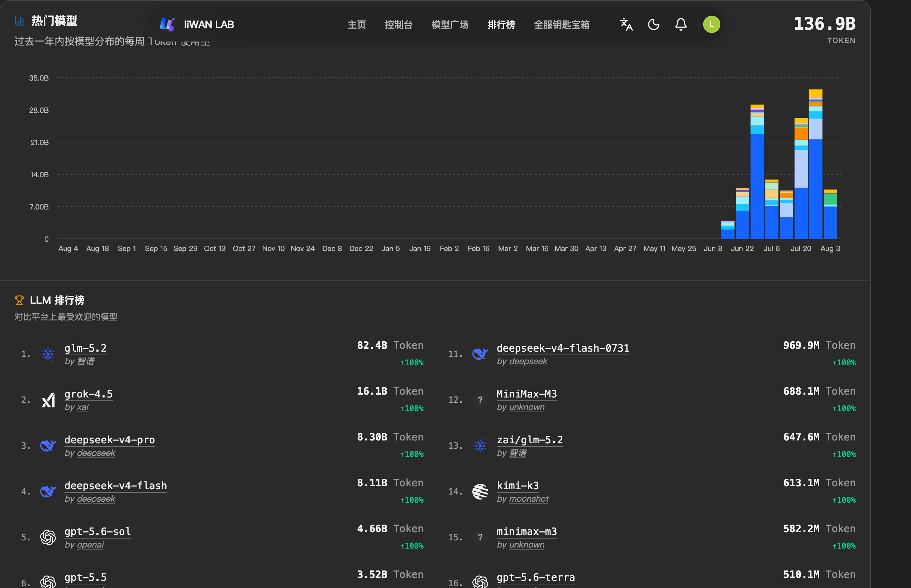Click the Jun 22 x-axis label

click(743, 249)
